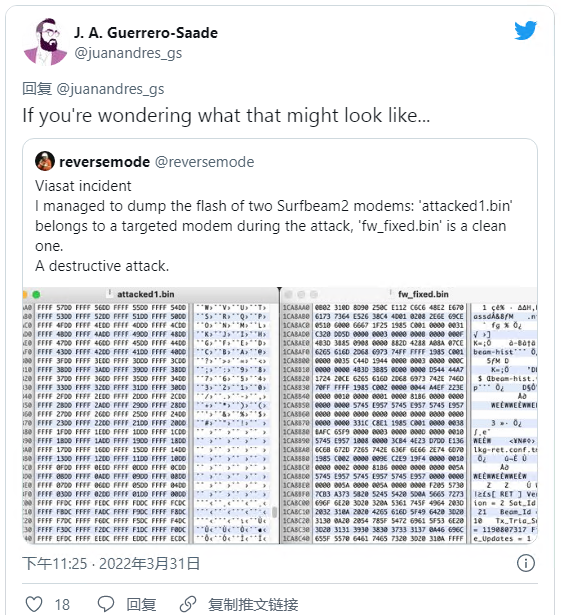The height and width of the screenshot is (615, 561).
Task: Click the @reversemode handle in quote
Action: point(205,162)
